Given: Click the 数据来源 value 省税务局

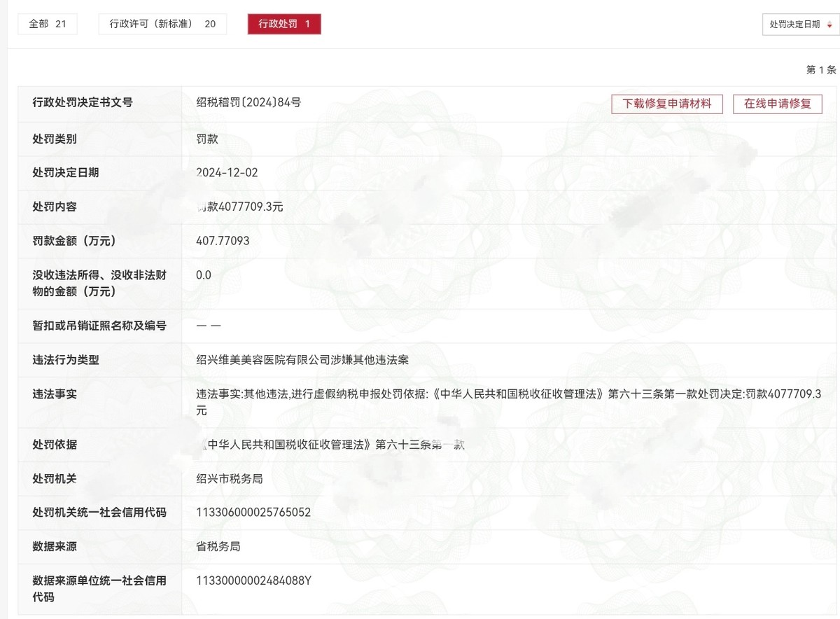Looking at the screenshot, I should tap(218, 546).
